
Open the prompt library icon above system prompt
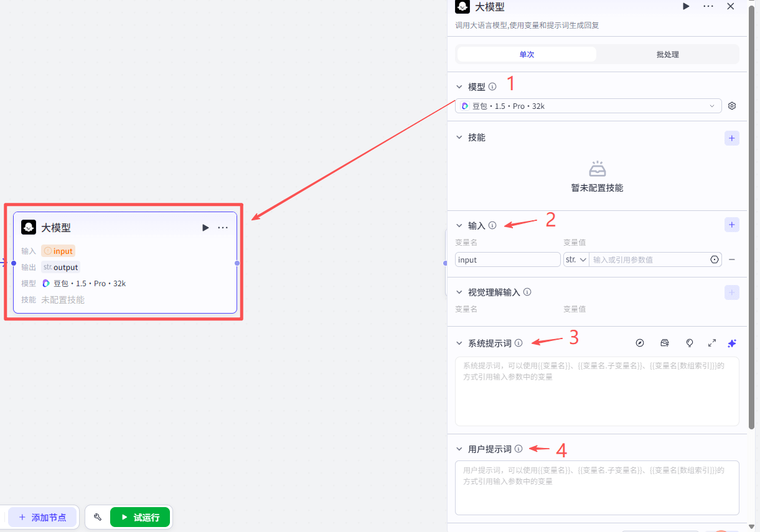[x=665, y=343]
